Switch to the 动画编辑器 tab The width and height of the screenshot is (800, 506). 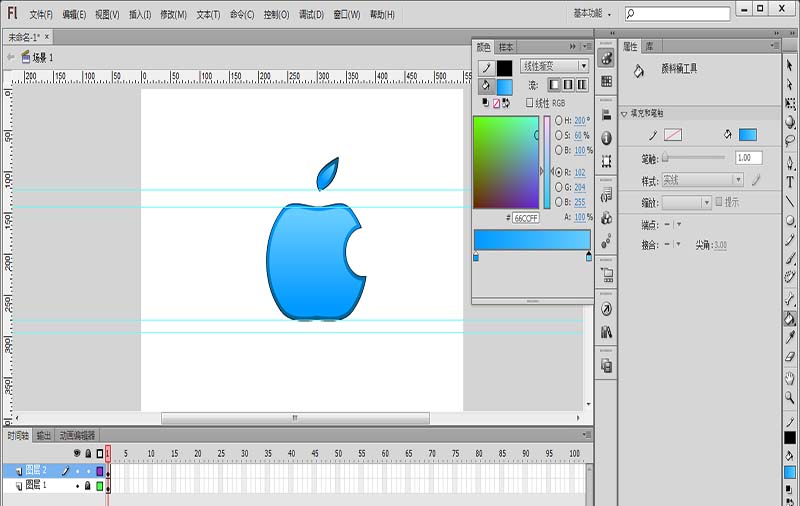coord(77,435)
